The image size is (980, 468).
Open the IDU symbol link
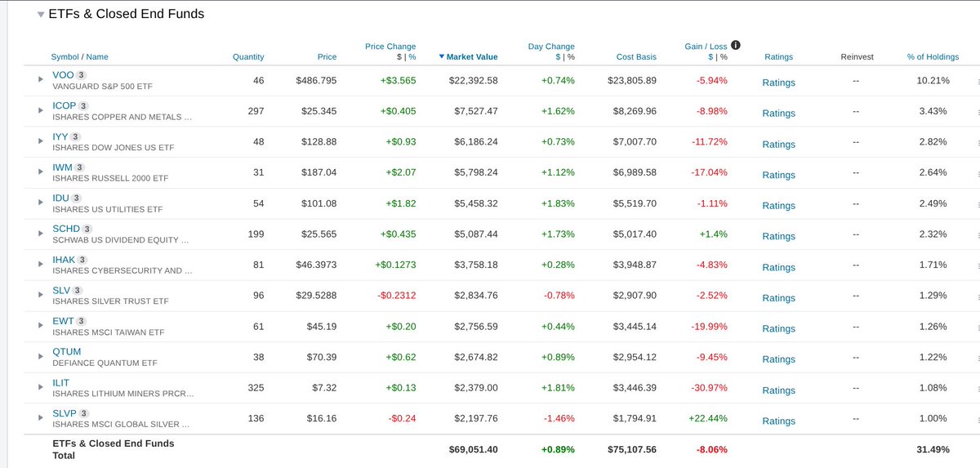[60, 198]
